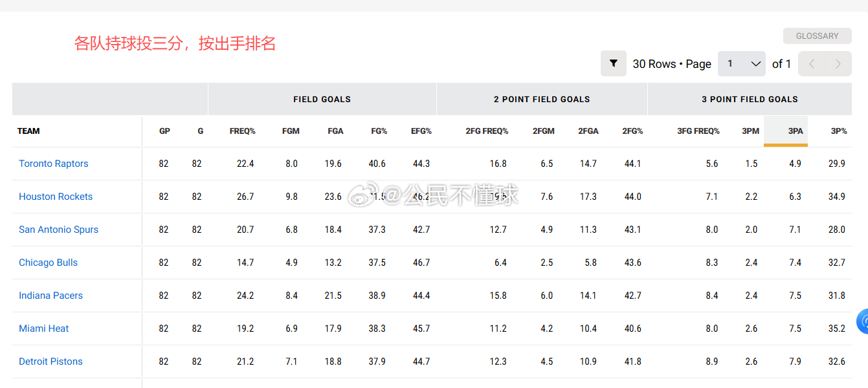Viewport: 868px width, 388px height.
Task: Select Miami Heat 3P% value 35.2
Action: point(837,329)
